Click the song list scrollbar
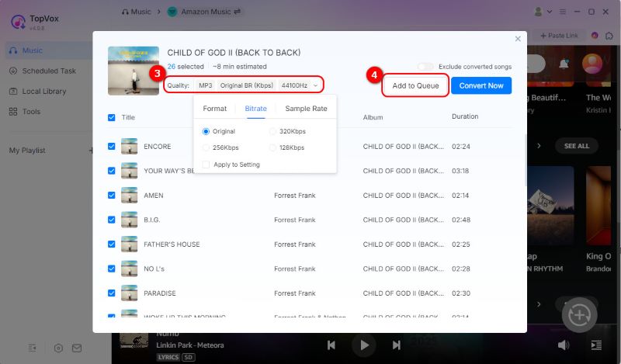The width and height of the screenshot is (621, 364). [526, 161]
